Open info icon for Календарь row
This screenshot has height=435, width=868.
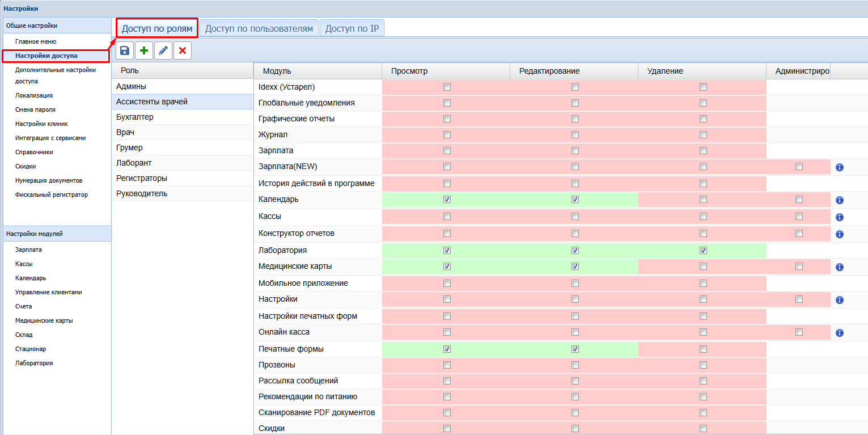[x=840, y=200]
